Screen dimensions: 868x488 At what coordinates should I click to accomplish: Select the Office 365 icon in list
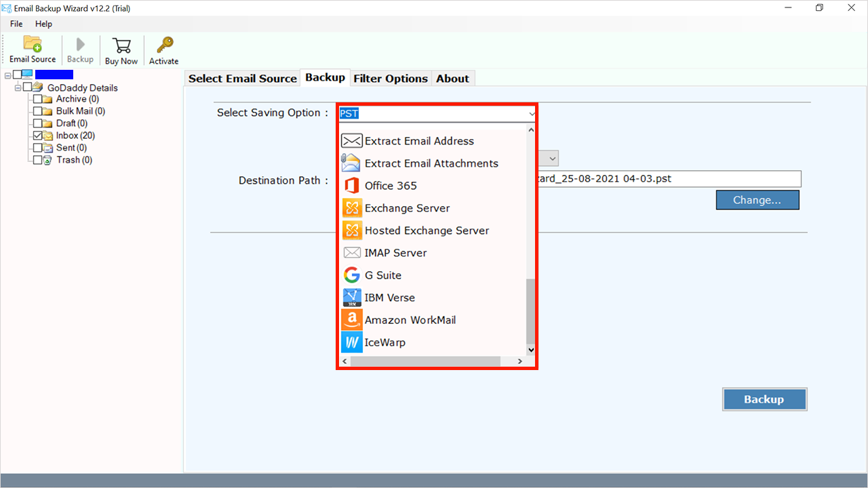click(x=351, y=186)
